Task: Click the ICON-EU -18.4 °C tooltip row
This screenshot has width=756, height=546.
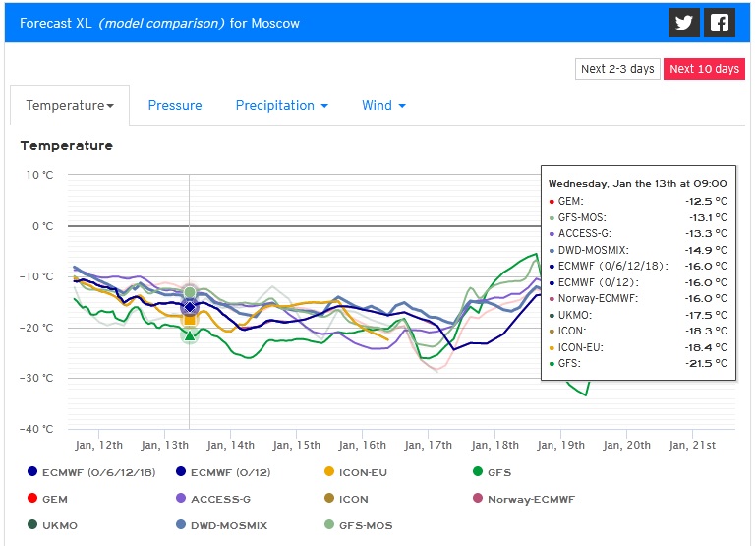Action: click(638, 347)
